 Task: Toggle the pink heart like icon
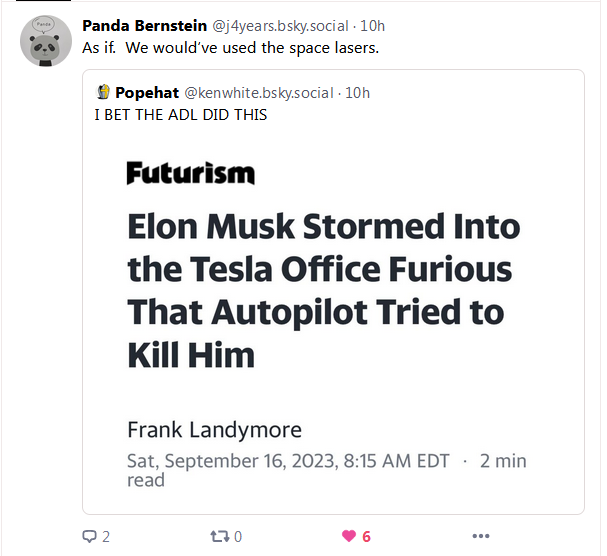(349, 536)
